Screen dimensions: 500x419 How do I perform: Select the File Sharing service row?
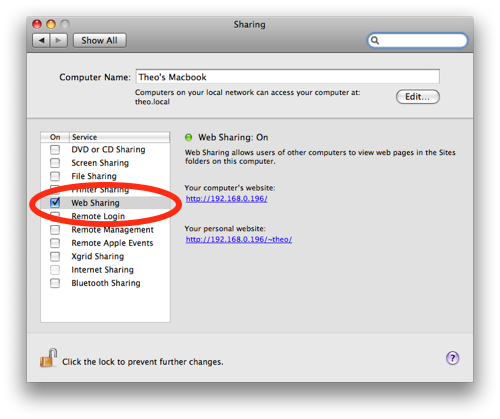point(105,176)
